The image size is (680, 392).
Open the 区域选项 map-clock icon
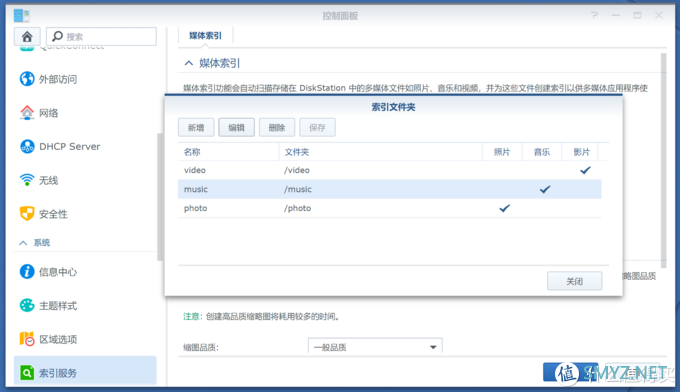coord(27,339)
